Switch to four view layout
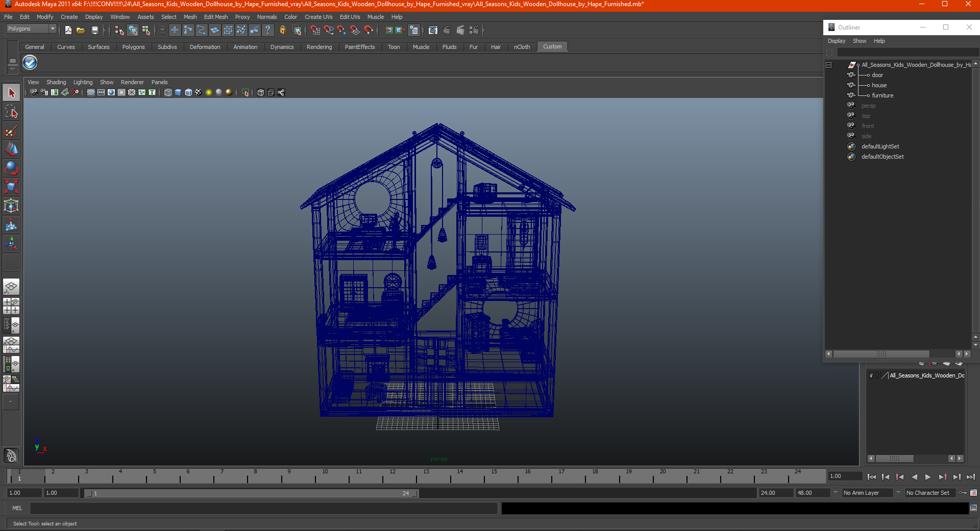 (11, 306)
